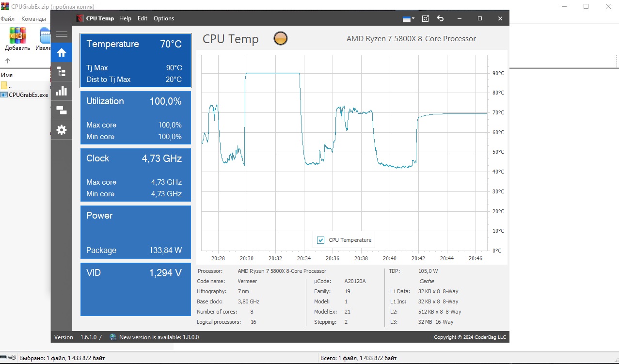Click the Copyright © 2024 CoderBag LLC text
Viewport: 619px width, 364px height.
pos(470,337)
